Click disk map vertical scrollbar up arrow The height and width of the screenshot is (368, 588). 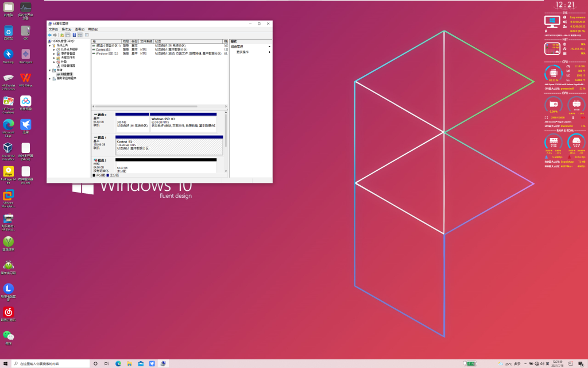[x=226, y=113]
